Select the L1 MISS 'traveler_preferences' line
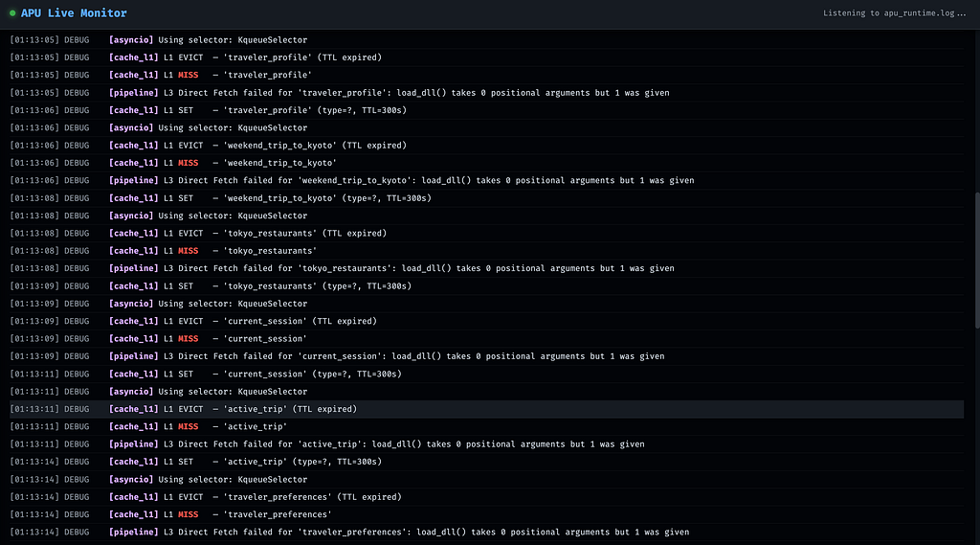The width and height of the screenshot is (980, 545). point(486,514)
